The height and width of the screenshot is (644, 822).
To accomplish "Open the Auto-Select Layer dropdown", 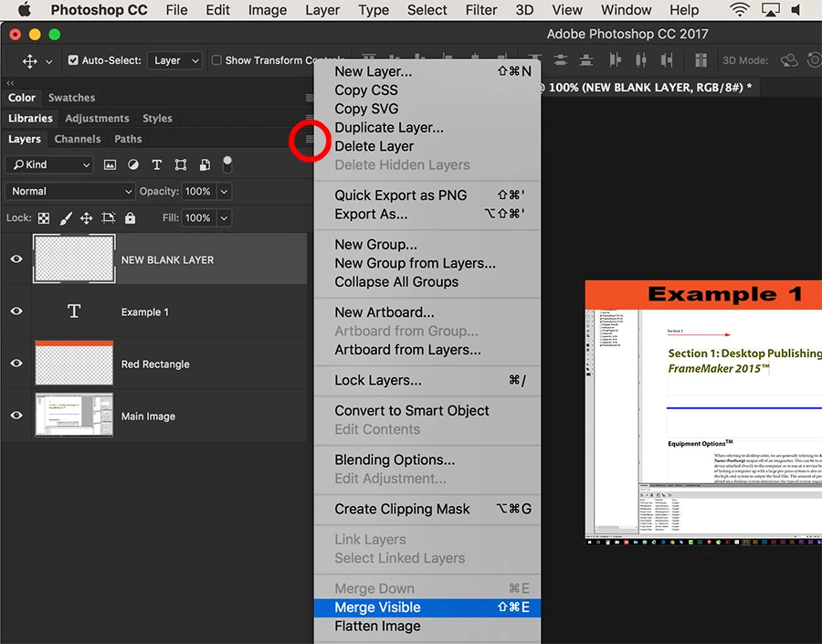I will [x=175, y=60].
